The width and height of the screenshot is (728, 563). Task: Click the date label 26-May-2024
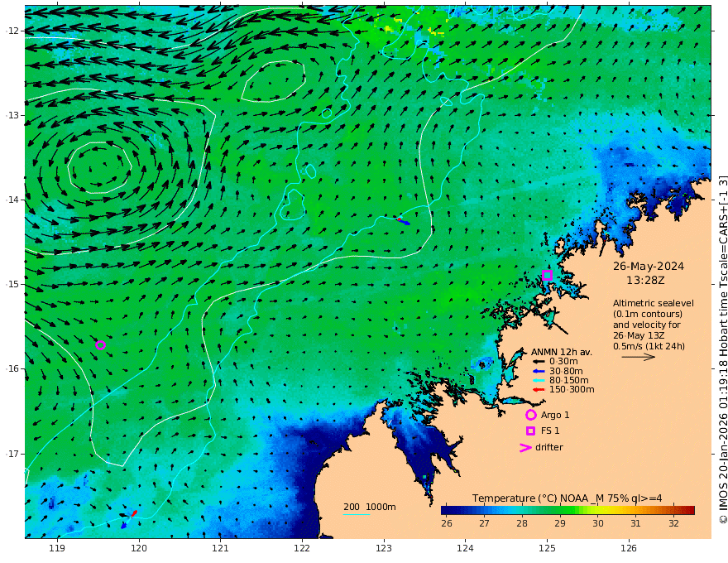pos(648,266)
